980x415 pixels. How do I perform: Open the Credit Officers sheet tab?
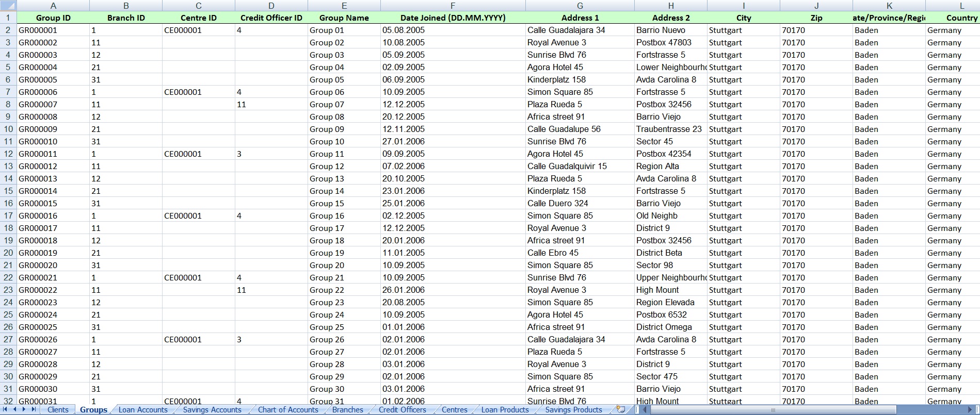(x=402, y=410)
